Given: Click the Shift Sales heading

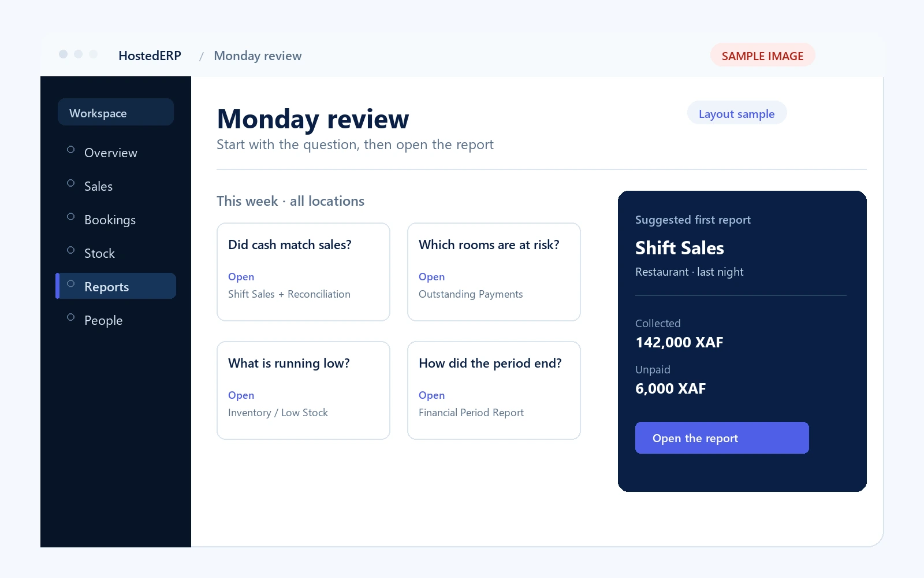Looking at the screenshot, I should coord(680,248).
